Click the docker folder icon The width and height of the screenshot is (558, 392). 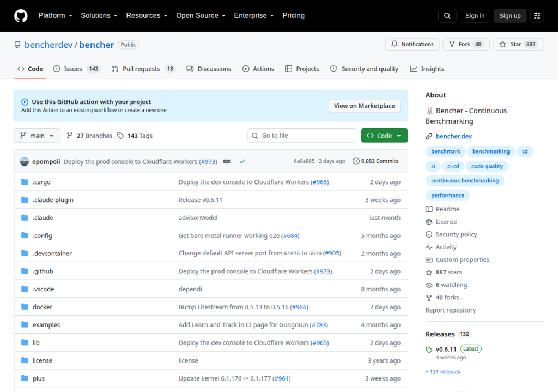tap(25, 307)
